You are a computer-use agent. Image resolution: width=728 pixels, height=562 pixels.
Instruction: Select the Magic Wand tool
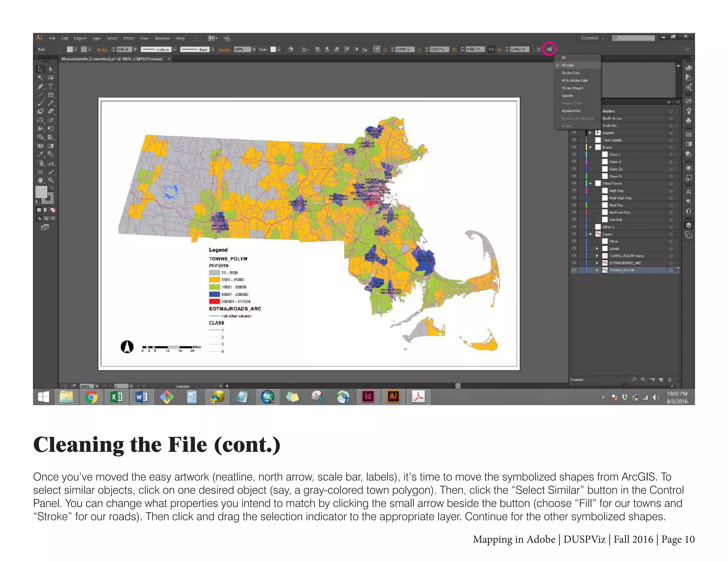(x=41, y=78)
